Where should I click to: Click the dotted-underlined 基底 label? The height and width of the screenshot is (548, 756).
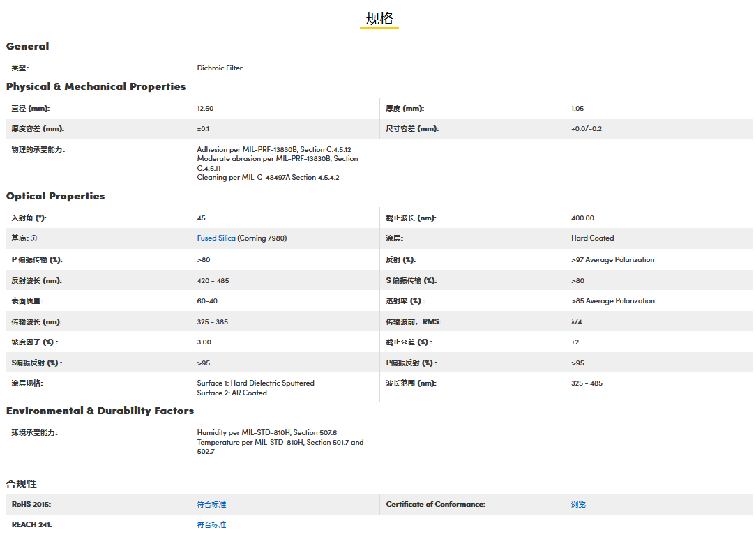(x=20, y=238)
